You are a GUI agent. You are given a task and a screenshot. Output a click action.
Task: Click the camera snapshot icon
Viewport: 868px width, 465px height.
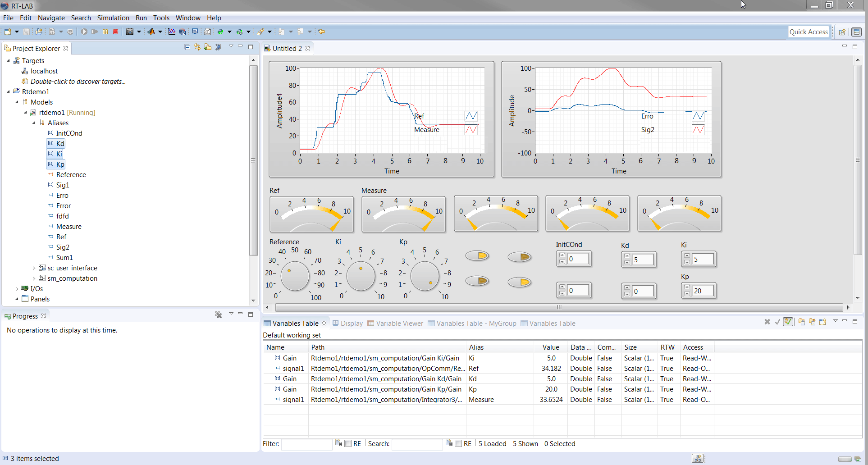(130, 32)
